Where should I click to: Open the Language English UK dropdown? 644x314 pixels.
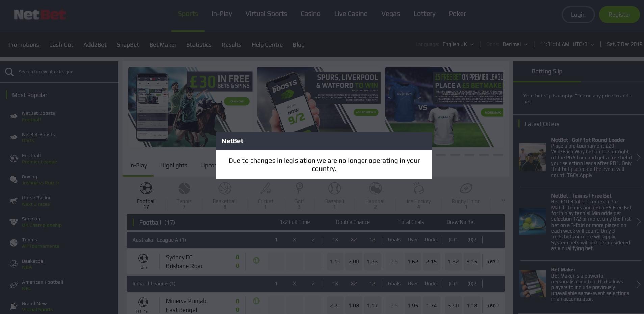(458, 44)
